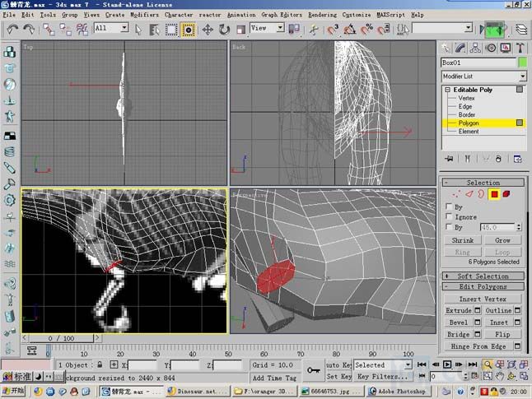Click the Key Filters button

click(x=382, y=376)
